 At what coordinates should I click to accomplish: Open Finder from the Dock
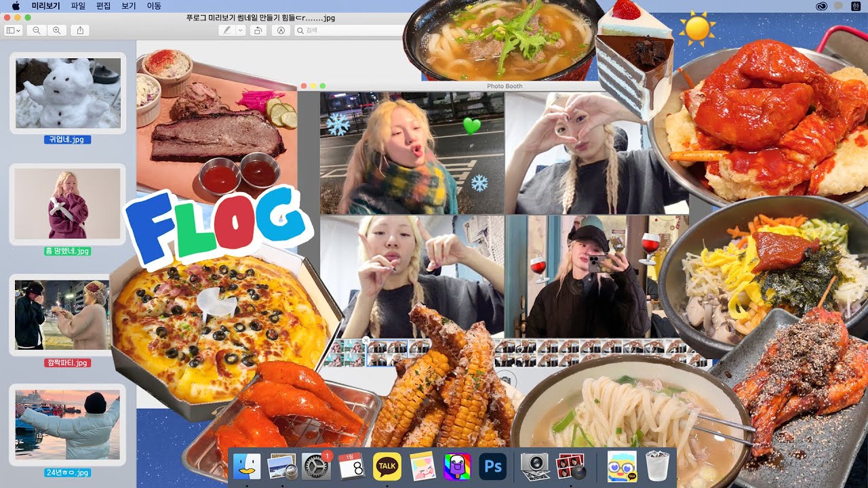pos(247,466)
